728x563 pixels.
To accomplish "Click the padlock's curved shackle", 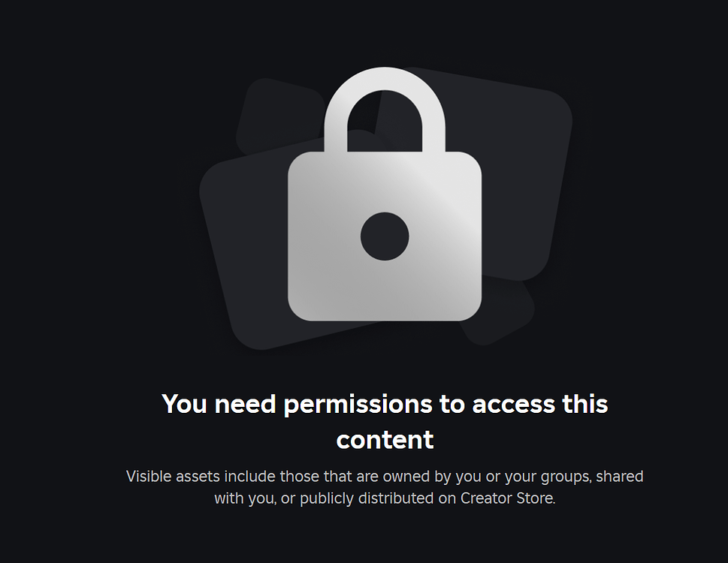I will click(x=385, y=110).
